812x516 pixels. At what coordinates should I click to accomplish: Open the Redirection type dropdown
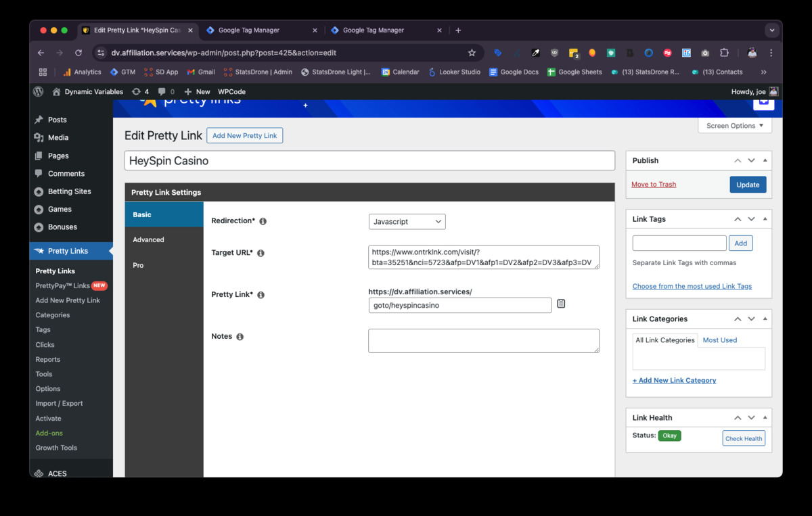pos(407,221)
